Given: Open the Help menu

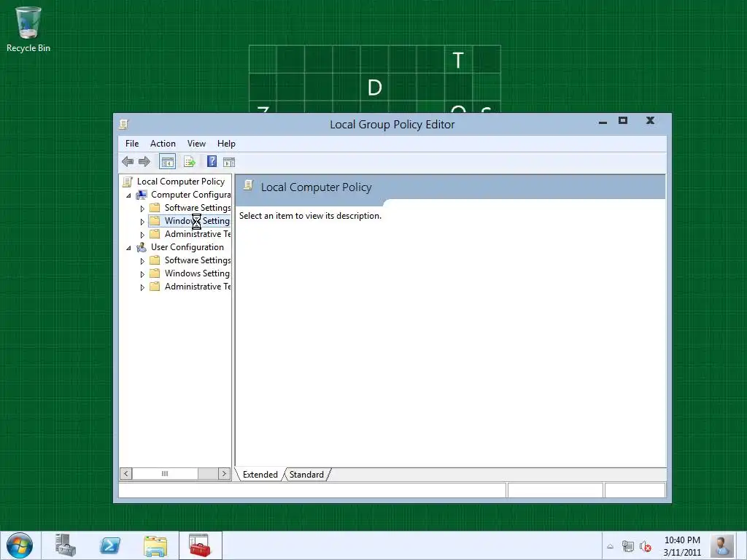Looking at the screenshot, I should click(x=226, y=144).
